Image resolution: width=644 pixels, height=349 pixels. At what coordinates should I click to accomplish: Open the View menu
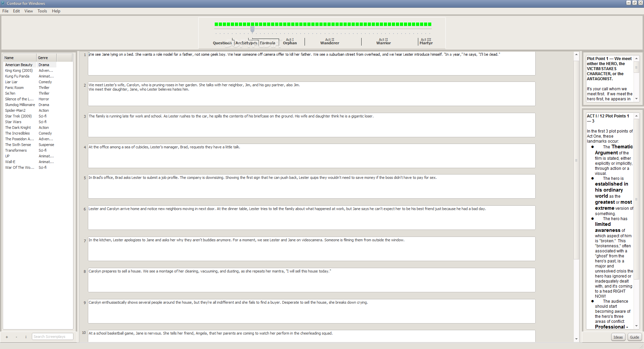[x=29, y=11]
